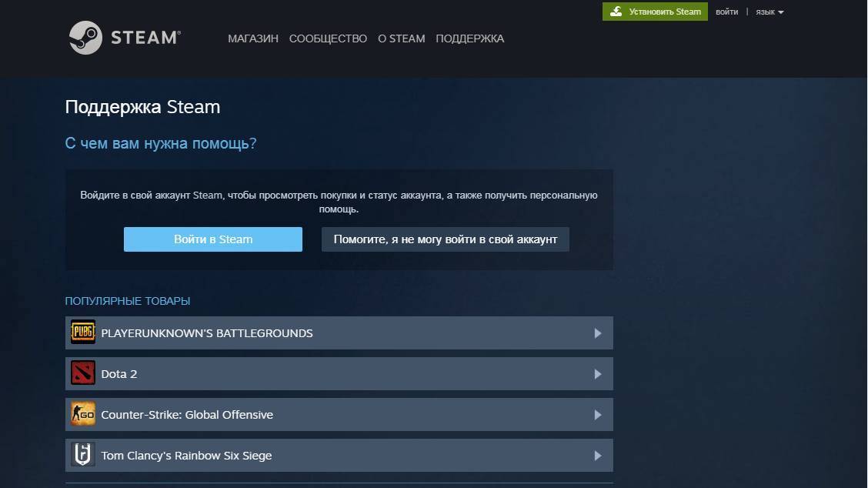This screenshot has height=488, width=868.
Task: Select the Tom Clancy's Rainbow Six Siege title
Action: pos(186,456)
